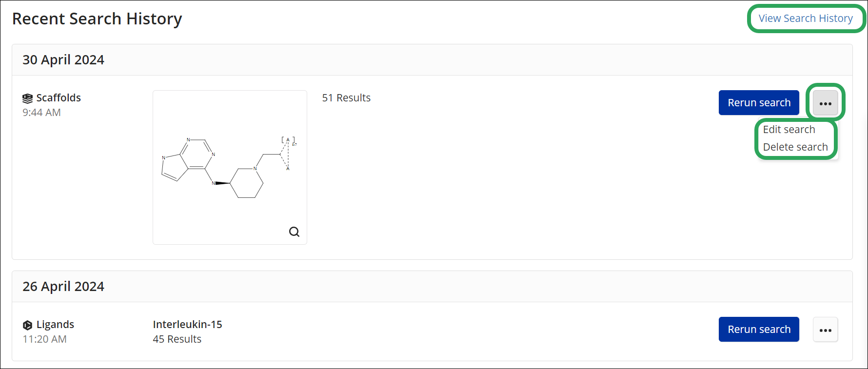
Task: Click the magnifier icon on the structure preview
Action: (294, 232)
